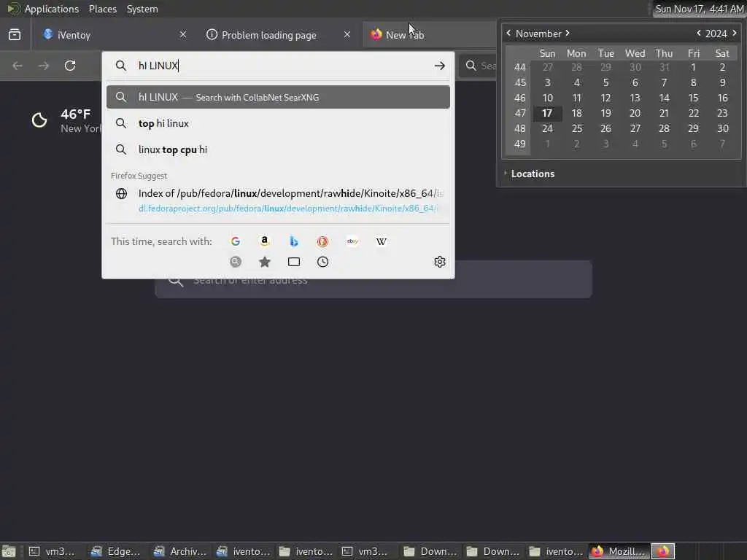Viewport: 747px width, 560px height.
Task: Go to previous month in calendar
Action: [x=508, y=34]
